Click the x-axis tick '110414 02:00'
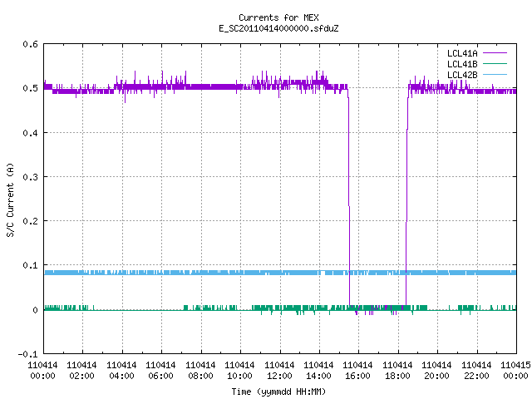Image resolution: width=532 pixels, height=399 pixels. [x=81, y=371]
